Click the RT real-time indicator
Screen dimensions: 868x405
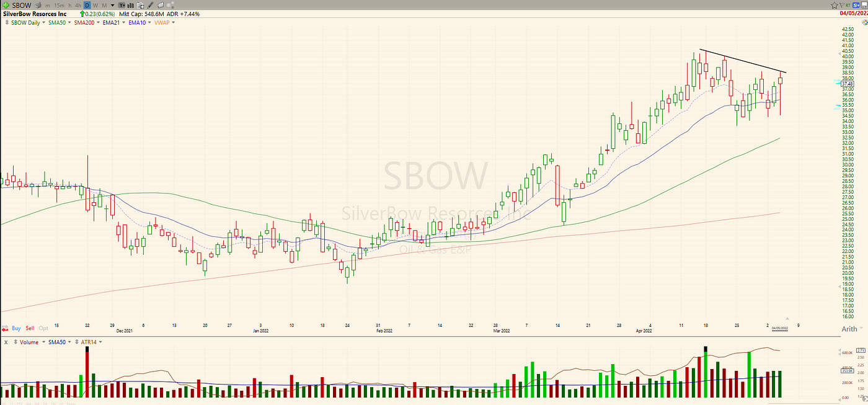848,6
